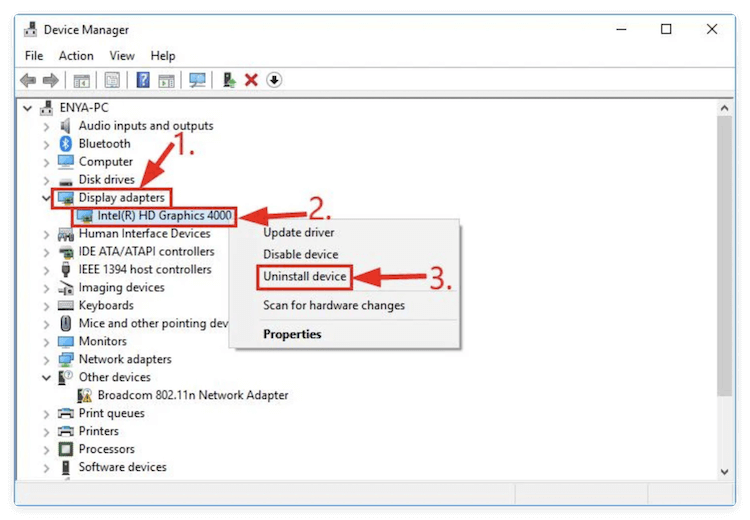Click the blue Help question mark icon
Viewport: 750px width, 520px height.
pos(143,80)
